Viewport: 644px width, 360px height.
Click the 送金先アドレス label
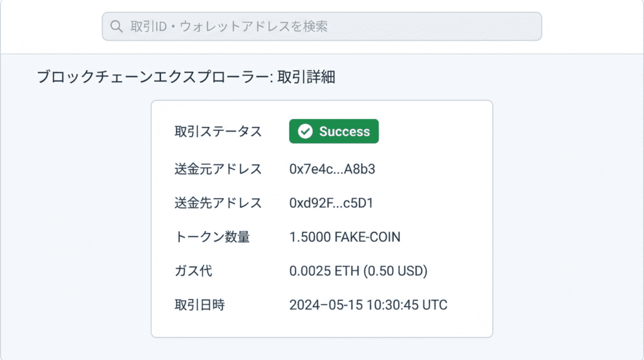(218, 203)
